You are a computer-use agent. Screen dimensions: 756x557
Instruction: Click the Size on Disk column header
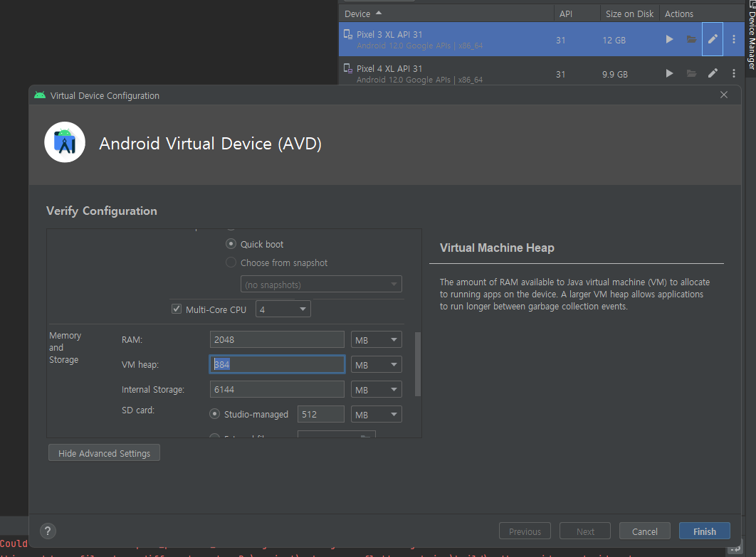[x=629, y=14]
